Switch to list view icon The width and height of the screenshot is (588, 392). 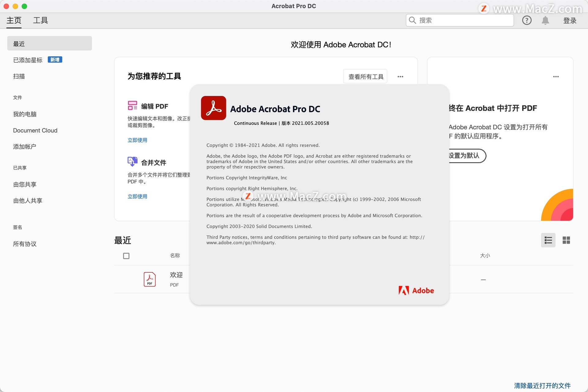pos(548,240)
